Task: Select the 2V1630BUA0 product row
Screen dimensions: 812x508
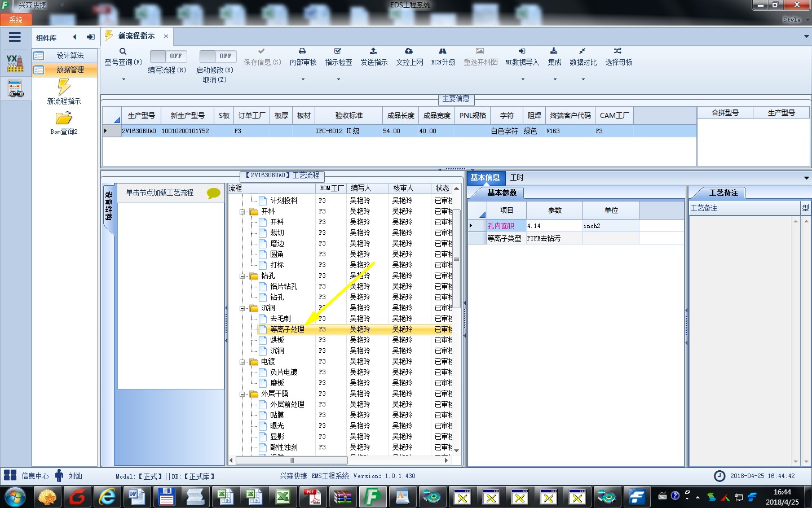Action: [x=399, y=131]
